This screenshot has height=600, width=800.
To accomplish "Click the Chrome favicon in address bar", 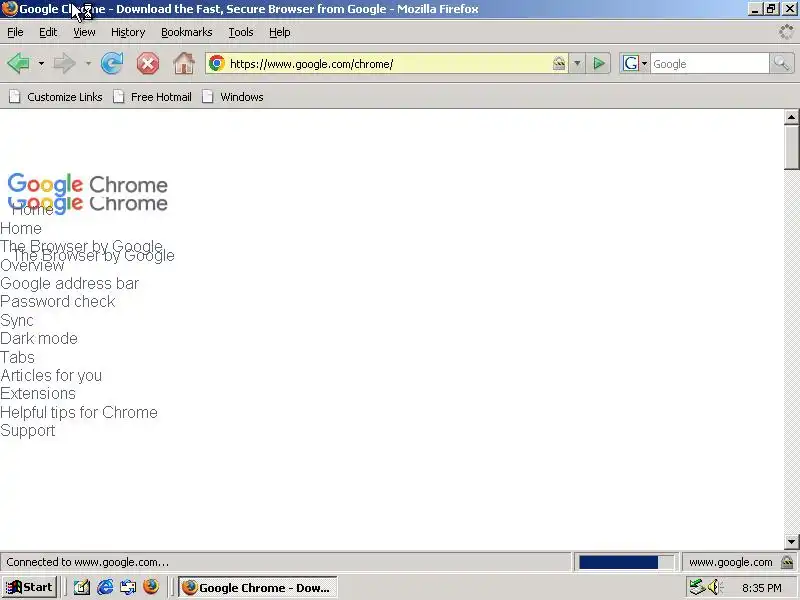I will coord(217,64).
